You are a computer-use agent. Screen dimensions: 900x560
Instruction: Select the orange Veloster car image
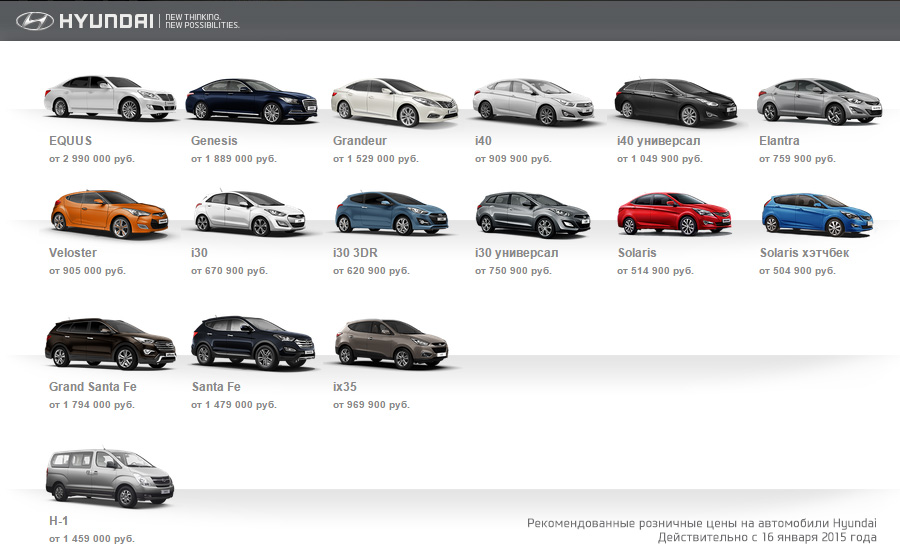(110, 212)
